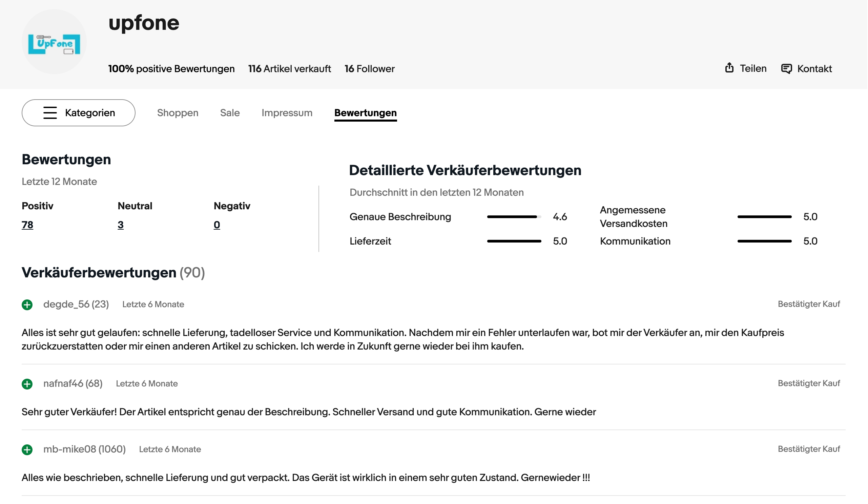Click the 5.0 Kommunikation score
Screen dimensions: 868x504
pos(811,241)
